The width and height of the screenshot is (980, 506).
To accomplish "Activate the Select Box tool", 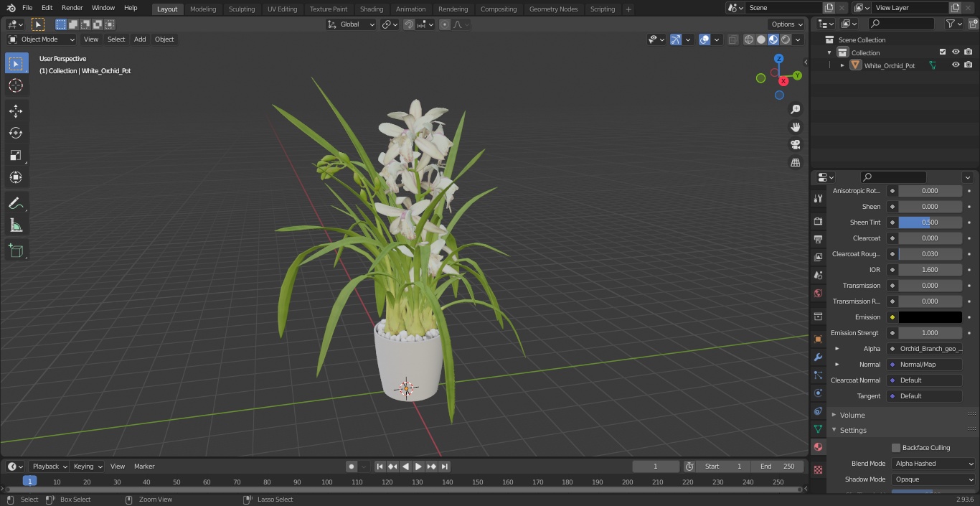I will [x=16, y=63].
